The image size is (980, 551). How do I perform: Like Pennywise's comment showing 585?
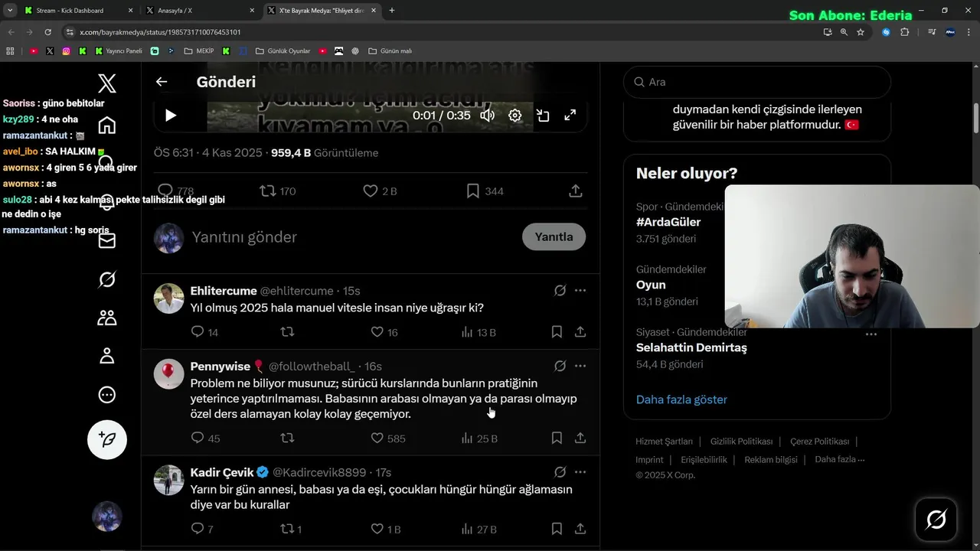[387, 439]
